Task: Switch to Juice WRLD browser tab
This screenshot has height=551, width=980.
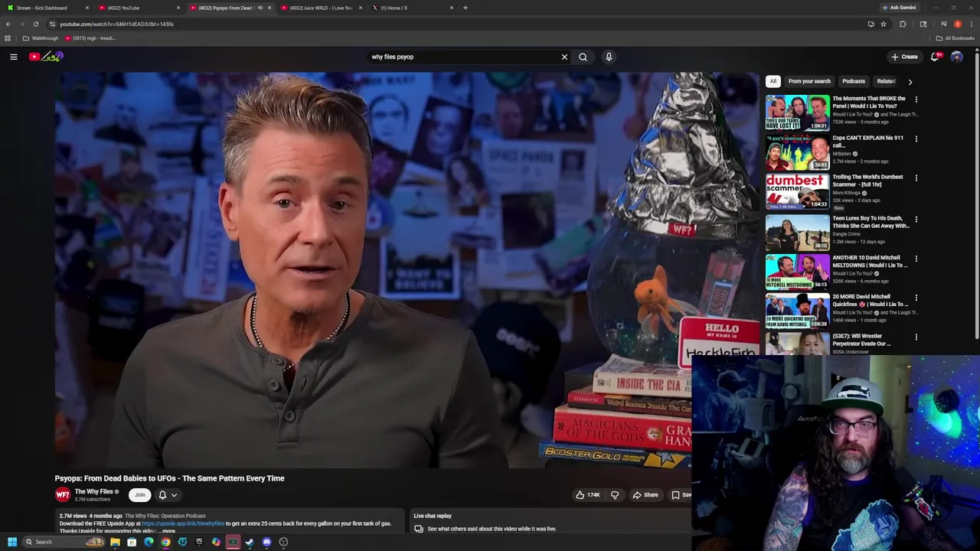Action: (320, 8)
